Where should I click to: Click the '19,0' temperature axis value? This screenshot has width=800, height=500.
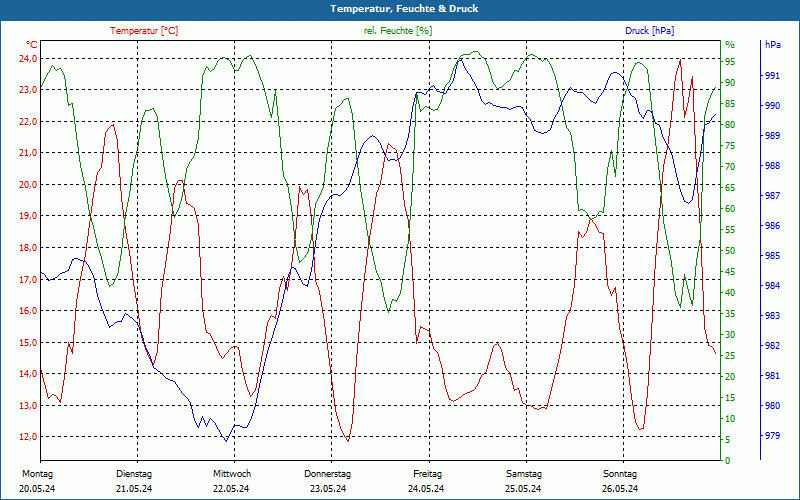point(28,216)
